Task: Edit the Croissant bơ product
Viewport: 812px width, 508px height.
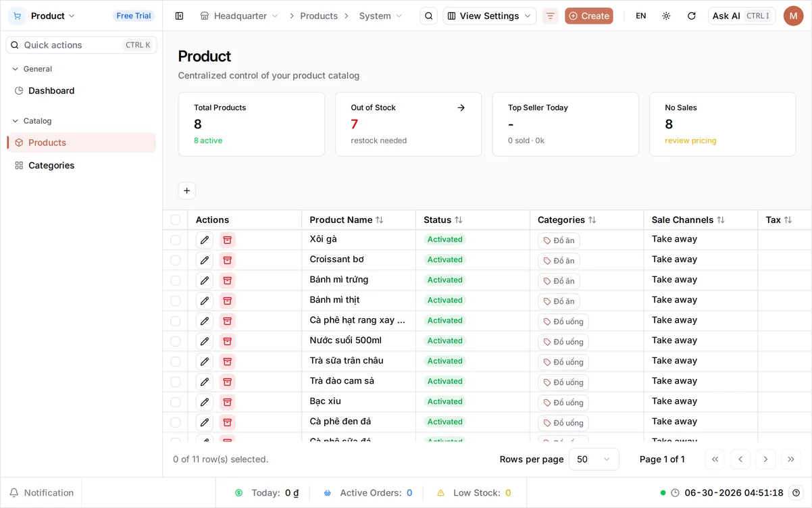Action: click(x=205, y=260)
